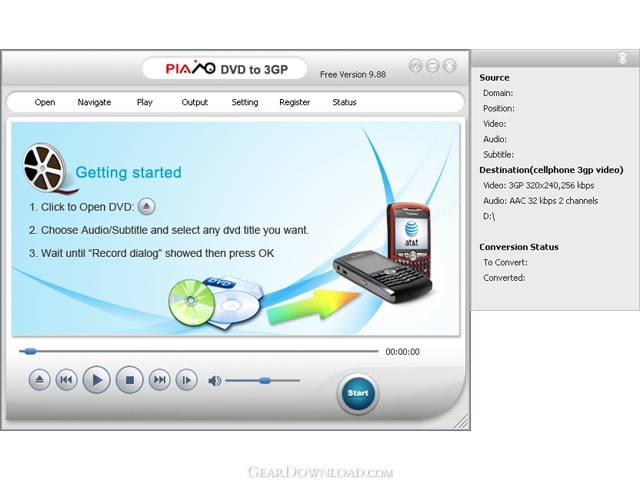Open the Play menu
This screenshot has width=640, height=480.
(144, 102)
